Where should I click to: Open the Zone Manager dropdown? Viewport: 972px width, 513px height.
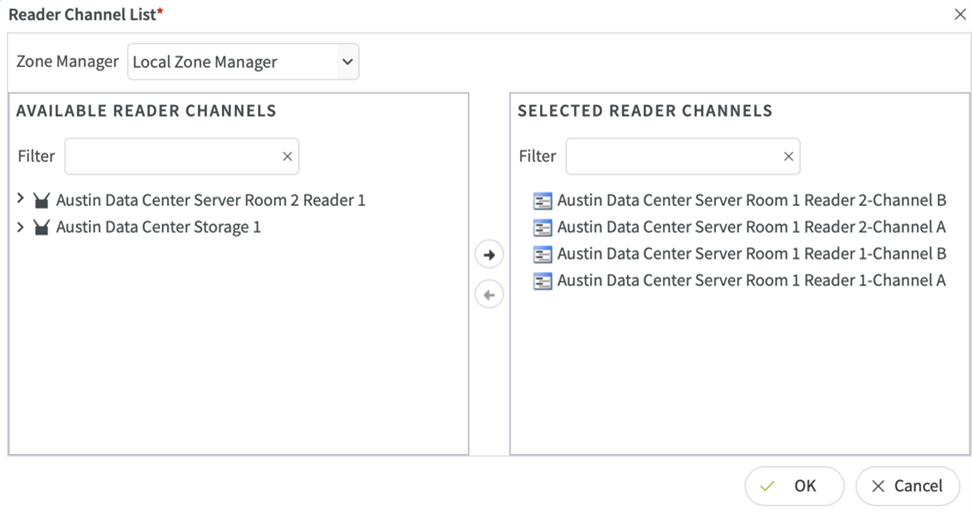click(x=243, y=62)
